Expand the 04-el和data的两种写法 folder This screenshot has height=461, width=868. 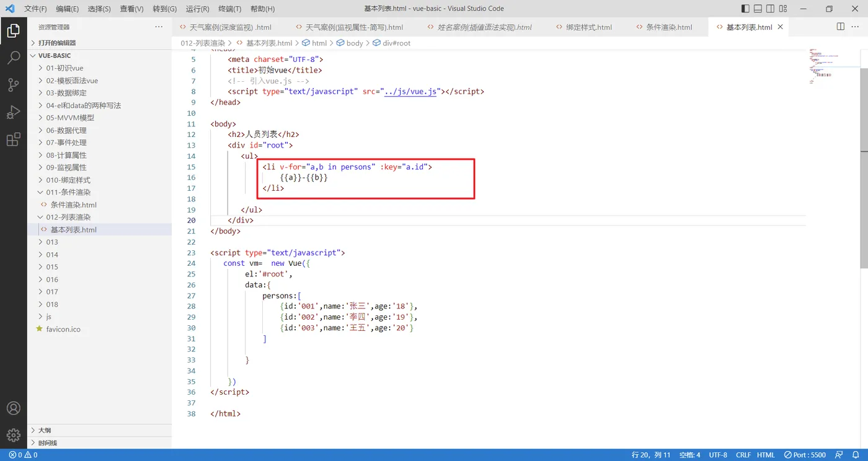point(99,105)
